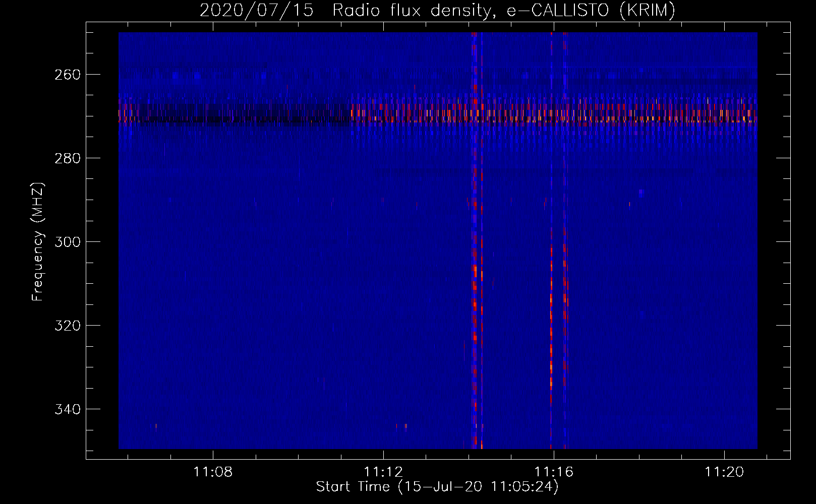
Task: Click the '11:20' time tick label
Action: click(x=724, y=472)
